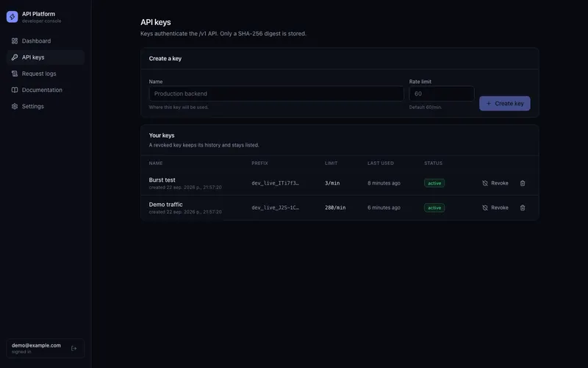Delete the Burst test key via trash icon
Screen dimensions: 588x368
(x=523, y=183)
